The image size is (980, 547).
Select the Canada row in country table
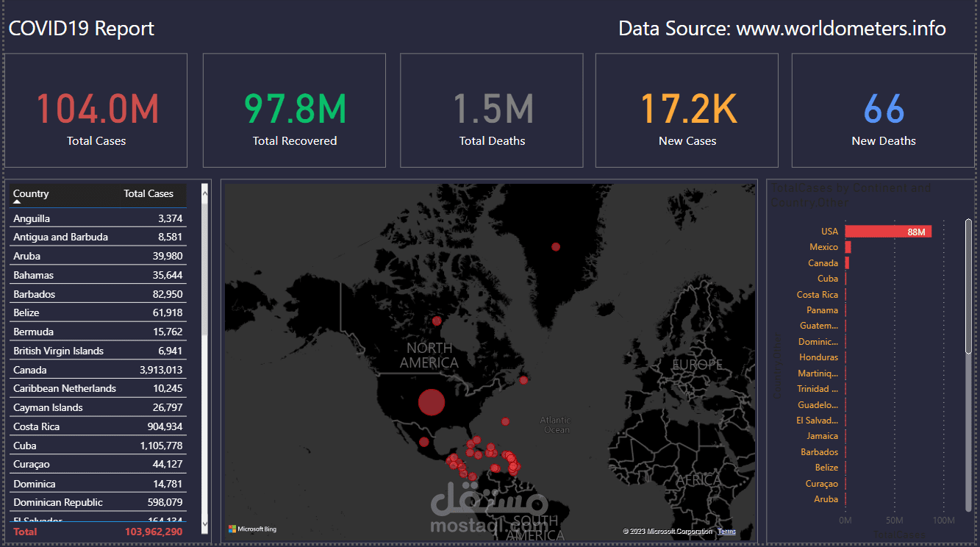98,370
